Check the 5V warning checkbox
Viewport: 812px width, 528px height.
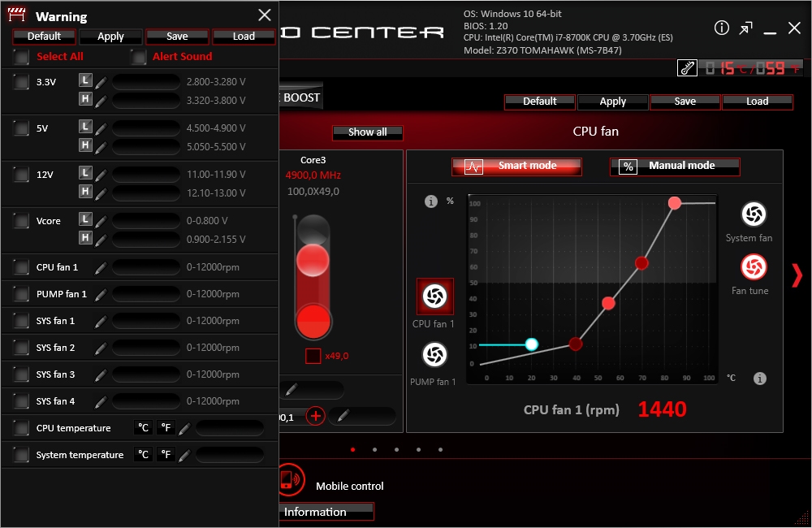tap(21, 128)
